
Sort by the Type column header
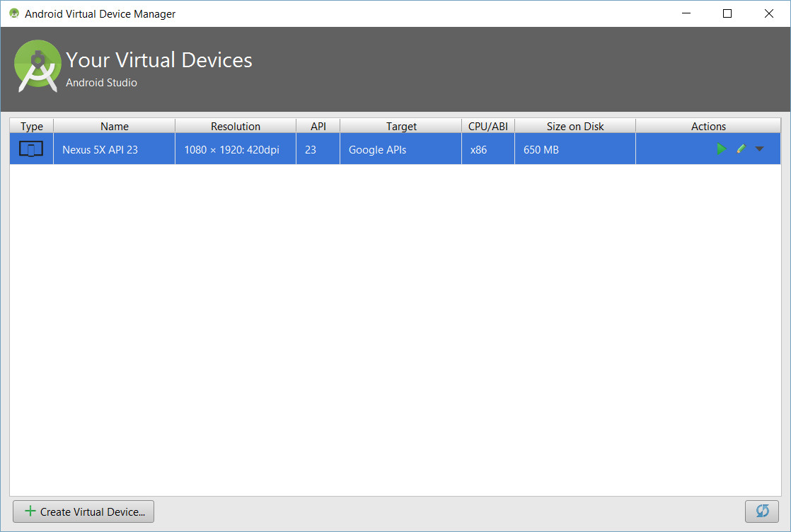pyautogui.click(x=32, y=126)
